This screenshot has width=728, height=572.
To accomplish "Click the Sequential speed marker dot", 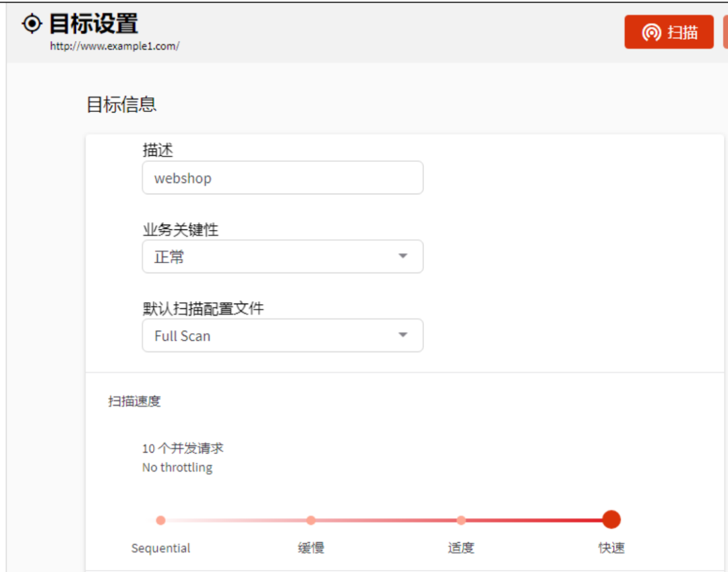I will (x=160, y=519).
